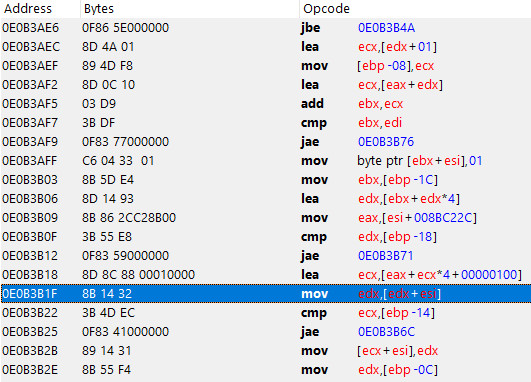Viewport: 531px width, 382px height.
Task: Select row at address 0E0B3B03
Action: 266,179
